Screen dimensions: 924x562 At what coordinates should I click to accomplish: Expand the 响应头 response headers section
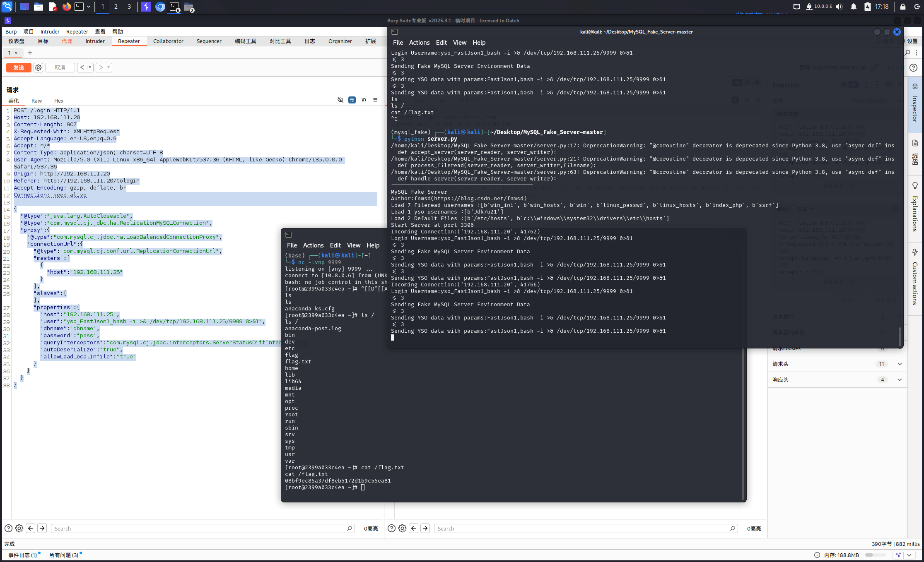(899, 379)
